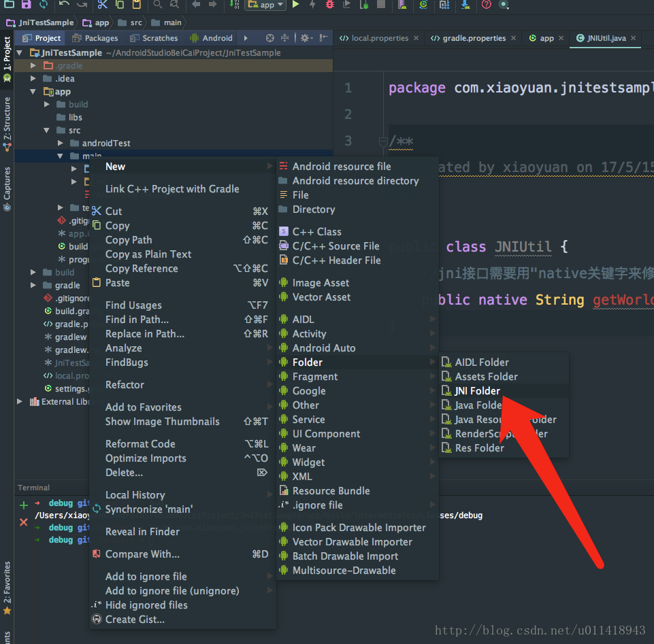Click Create Gist... menu item
This screenshot has height=644, width=654.
pyautogui.click(x=182, y=620)
